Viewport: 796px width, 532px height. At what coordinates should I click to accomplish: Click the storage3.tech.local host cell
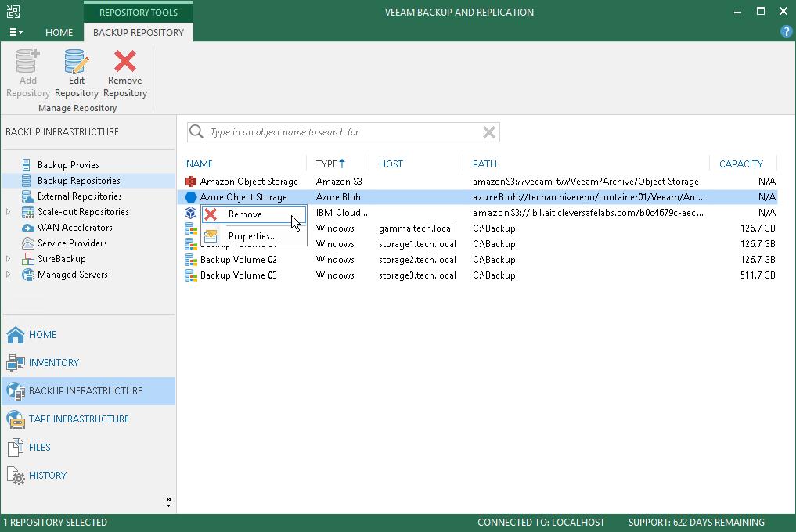click(x=417, y=275)
